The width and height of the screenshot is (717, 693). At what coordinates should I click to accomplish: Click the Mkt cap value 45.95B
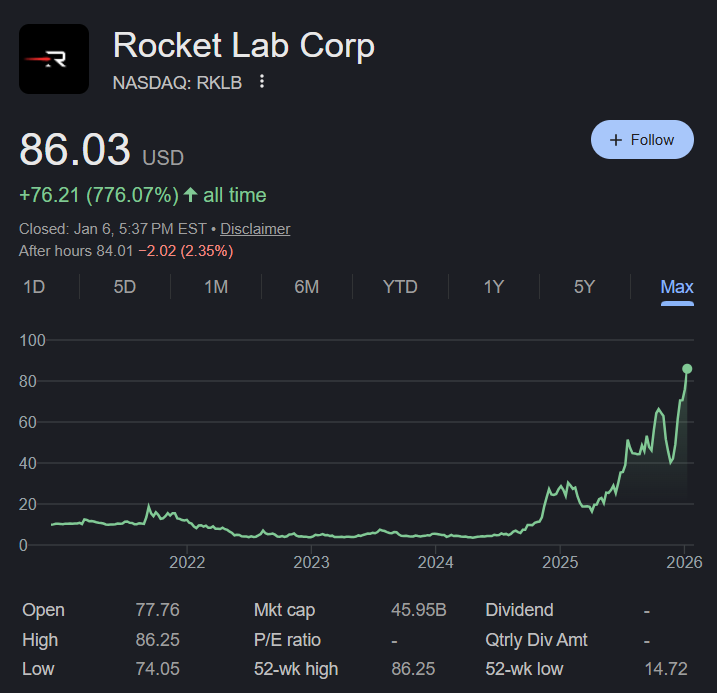[x=418, y=610]
